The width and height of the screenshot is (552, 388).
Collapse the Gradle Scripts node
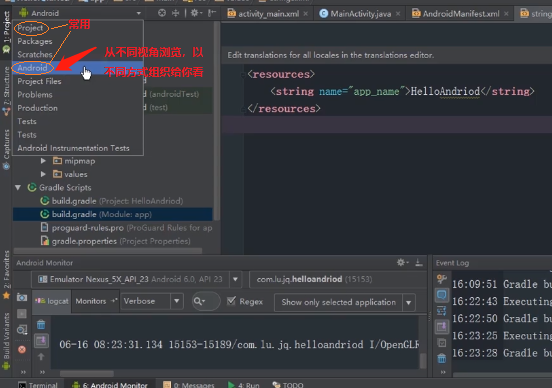click(18, 188)
